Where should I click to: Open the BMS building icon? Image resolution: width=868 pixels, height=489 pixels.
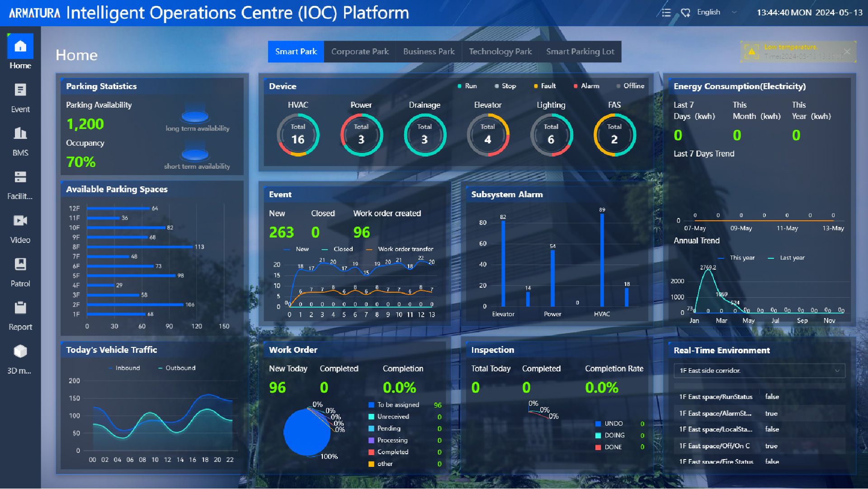20,134
